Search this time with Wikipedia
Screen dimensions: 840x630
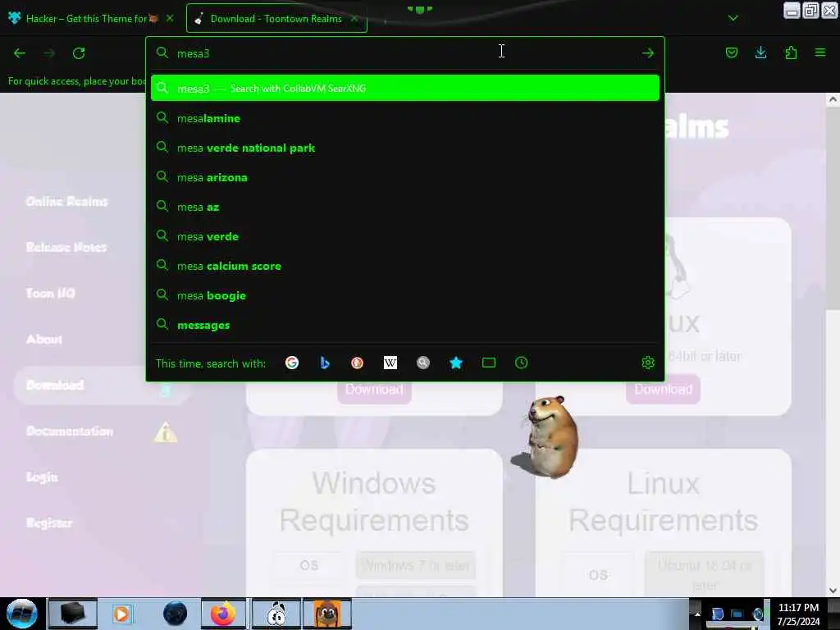click(x=390, y=363)
